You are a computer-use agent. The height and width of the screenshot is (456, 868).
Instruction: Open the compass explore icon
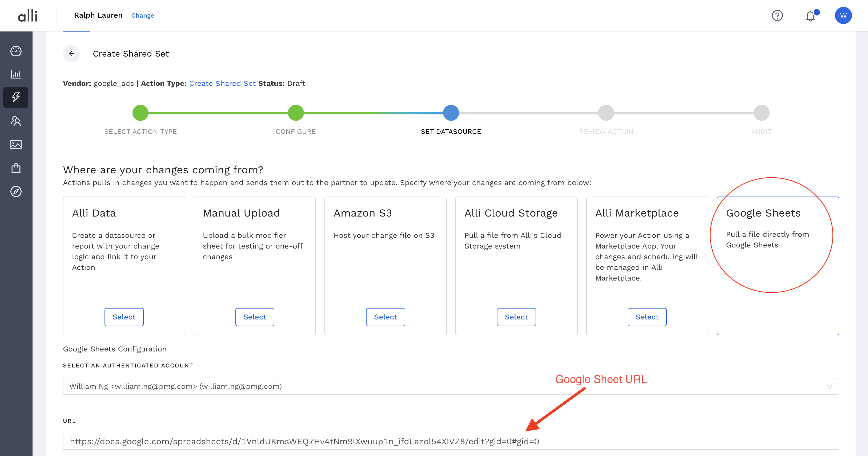click(16, 191)
